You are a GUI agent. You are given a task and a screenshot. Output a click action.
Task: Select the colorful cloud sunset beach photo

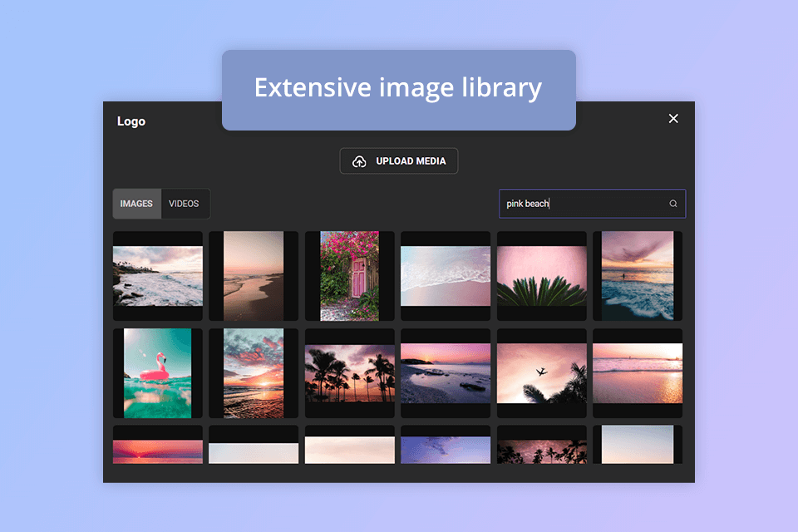[x=254, y=373]
